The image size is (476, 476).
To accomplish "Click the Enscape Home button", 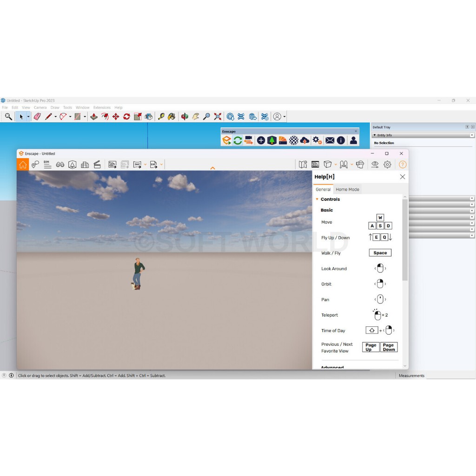I will click(x=23, y=165).
